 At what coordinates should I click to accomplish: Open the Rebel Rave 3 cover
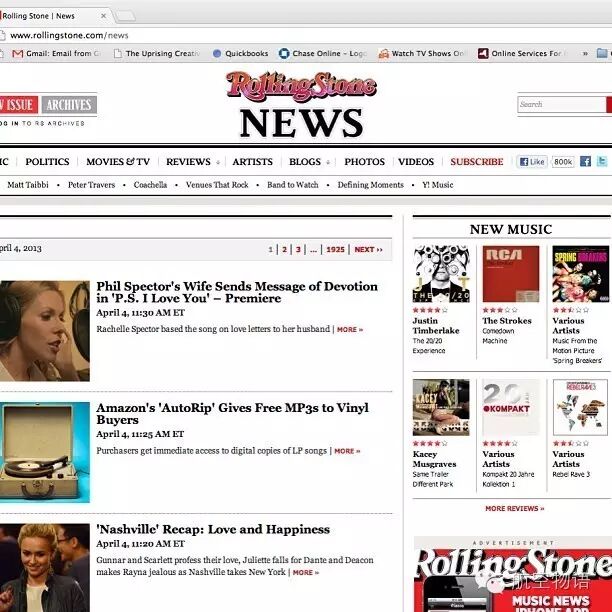point(580,407)
